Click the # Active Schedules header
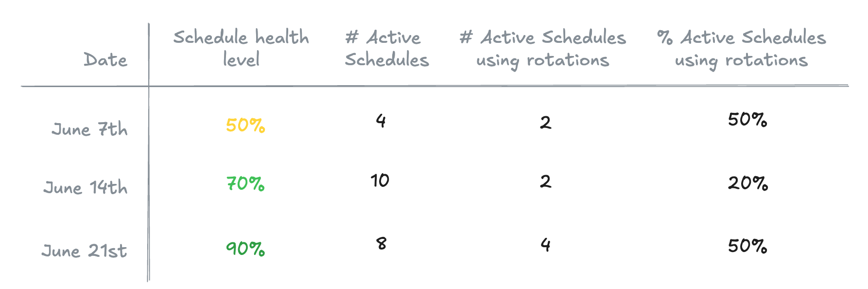The width and height of the screenshot is (868, 289). [x=387, y=48]
